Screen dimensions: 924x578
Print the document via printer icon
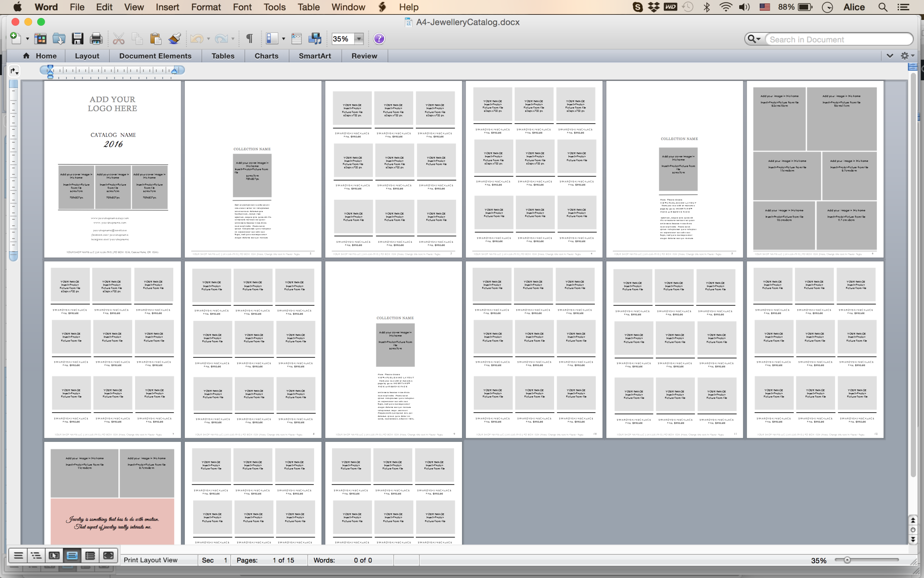(96, 39)
